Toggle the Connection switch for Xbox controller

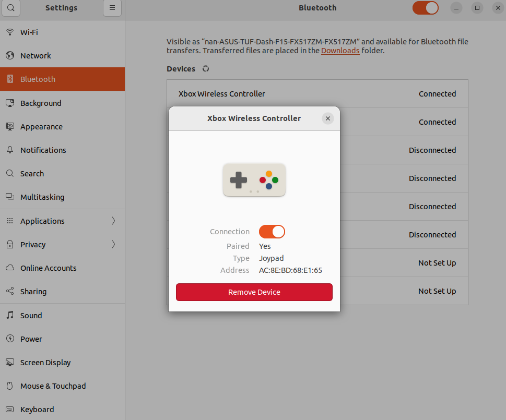point(272,232)
